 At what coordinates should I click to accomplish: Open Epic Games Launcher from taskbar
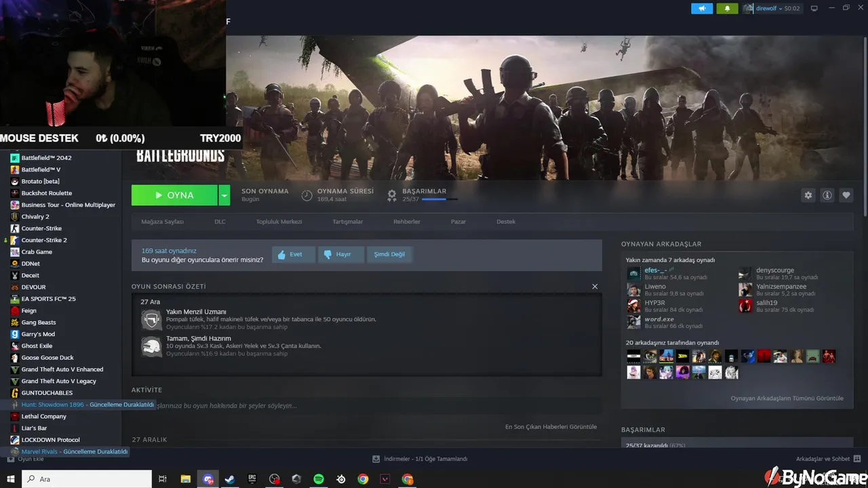pos(252,479)
